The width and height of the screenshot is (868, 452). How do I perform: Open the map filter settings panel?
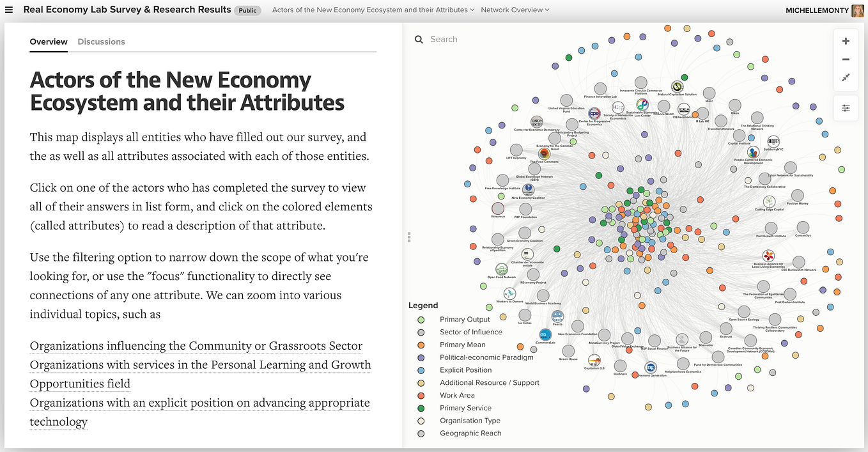click(x=845, y=107)
